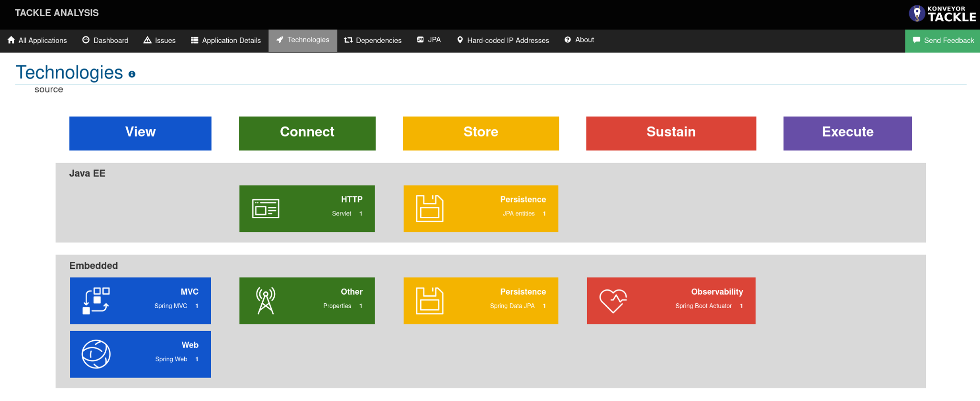This screenshot has width=980, height=401.
Task: Open the JPA tab
Action: click(429, 41)
